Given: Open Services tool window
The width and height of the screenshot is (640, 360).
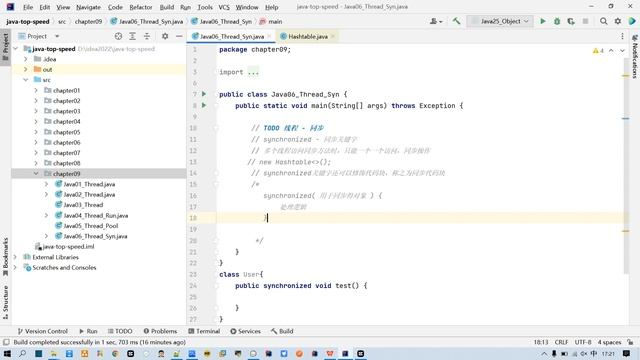Looking at the screenshot, I should click(245, 331).
